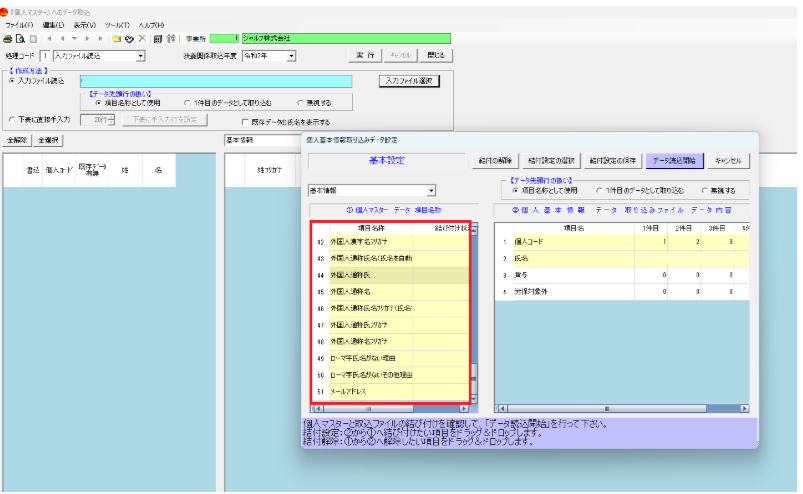Select 無視する radio button in the dialog

[704, 190]
